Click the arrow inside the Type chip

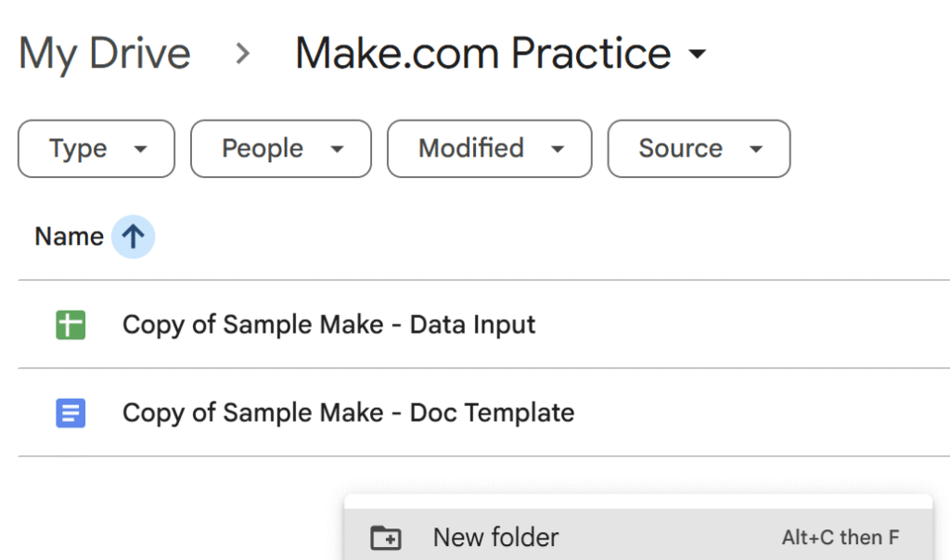click(x=141, y=149)
